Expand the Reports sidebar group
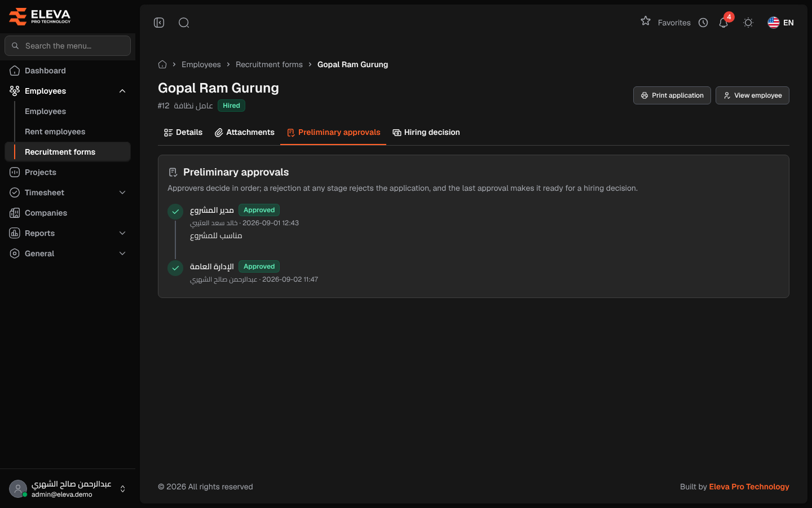The height and width of the screenshot is (508, 812). click(68, 233)
